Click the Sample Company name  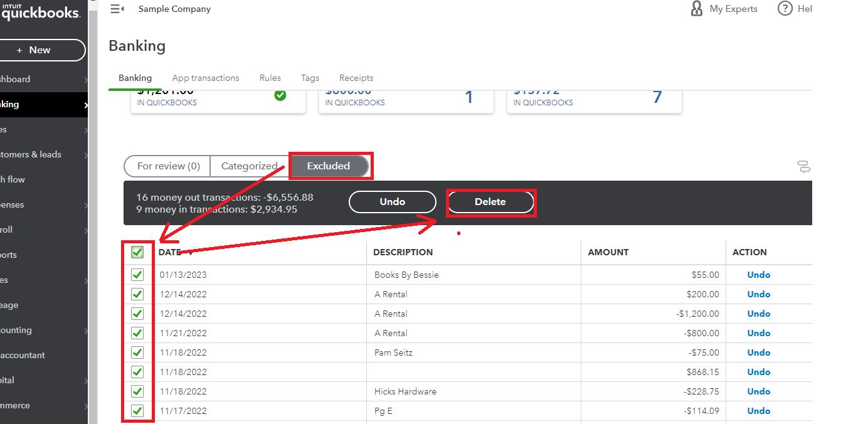pyautogui.click(x=174, y=9)
